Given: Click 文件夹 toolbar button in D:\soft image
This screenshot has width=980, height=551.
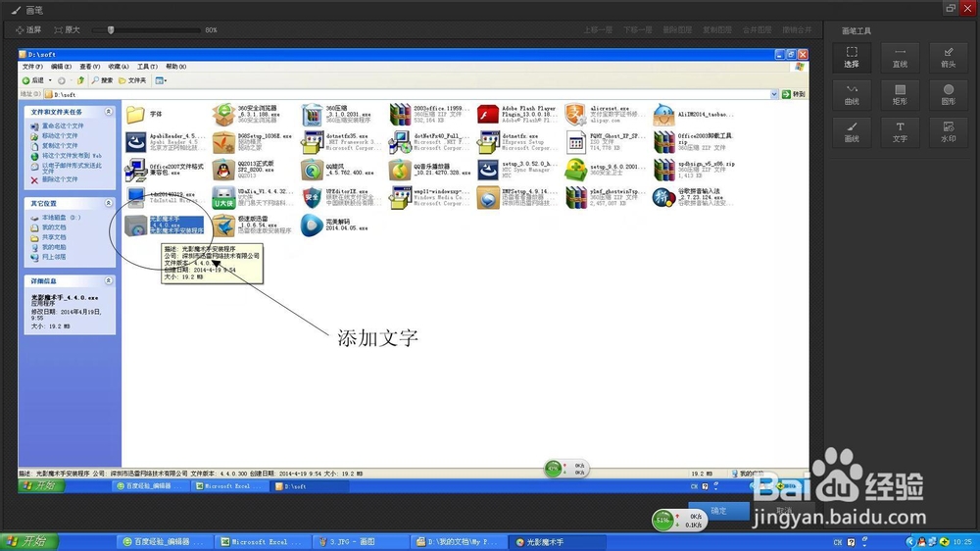Looking at the screenshot, I should (132, 80).
